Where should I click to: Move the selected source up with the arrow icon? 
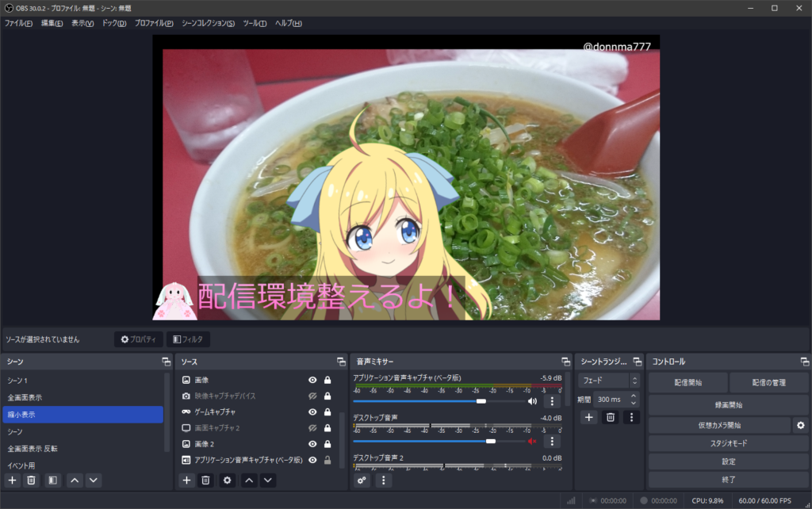(249, 480)
